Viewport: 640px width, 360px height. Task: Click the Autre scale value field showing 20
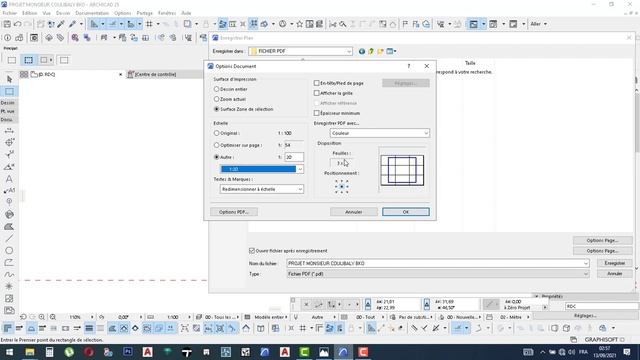(294, 157)
